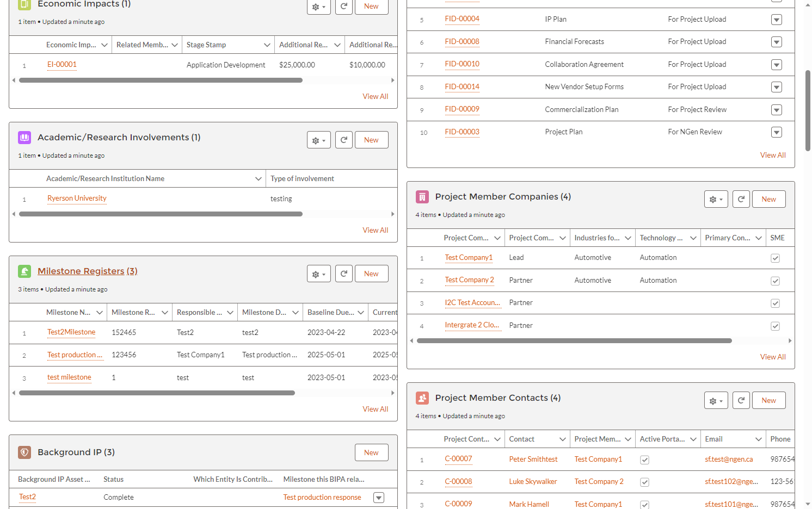Open row actions for FID-00010 Collaboration Agreement
Screen dimensions: 812x509
pos(777,65)
